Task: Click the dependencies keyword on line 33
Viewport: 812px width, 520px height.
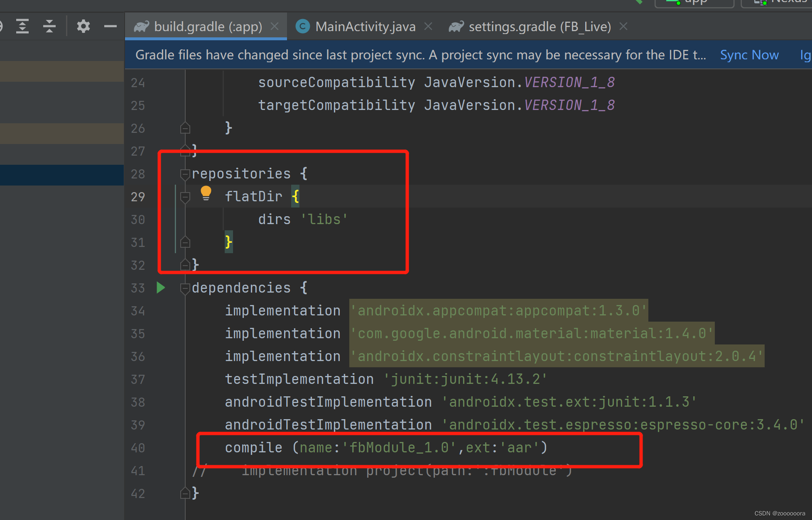Action: point(241,288)
